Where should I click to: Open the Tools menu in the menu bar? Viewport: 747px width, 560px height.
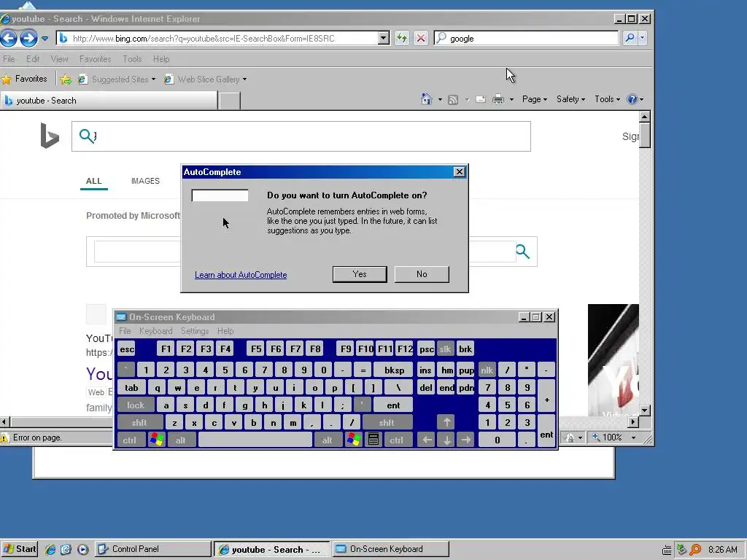coord(132,59)
